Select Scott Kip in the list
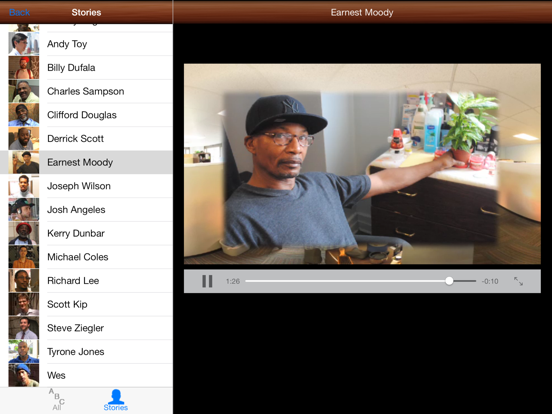552x414 pixels. point(86,304)
